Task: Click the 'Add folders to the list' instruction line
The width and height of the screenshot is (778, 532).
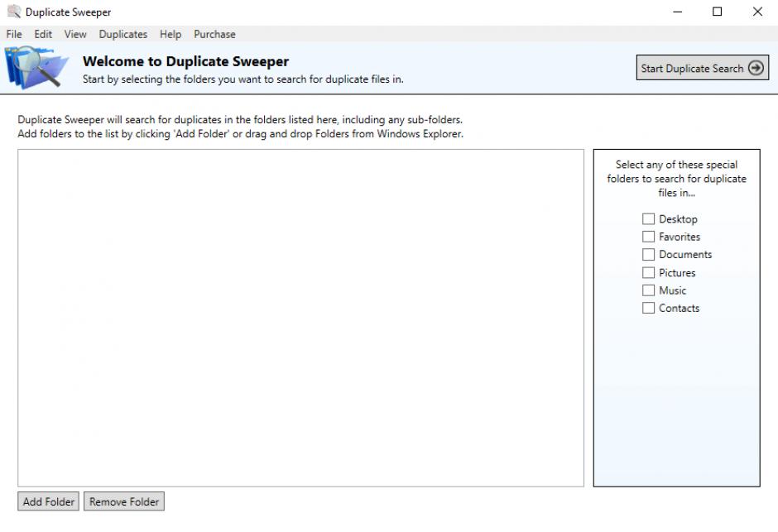Action: pos(241,134)
